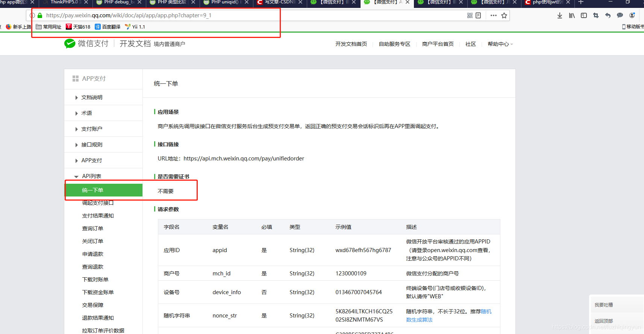Collapse the API列表 sidebar section
Screen dimensions: 644x334
tap(103, 176)
